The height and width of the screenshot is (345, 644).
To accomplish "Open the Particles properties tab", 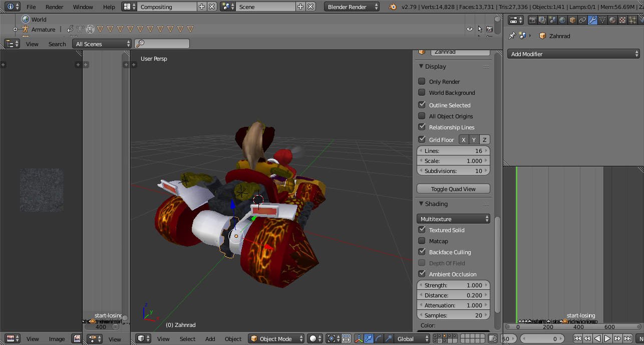I will (632, 20).
